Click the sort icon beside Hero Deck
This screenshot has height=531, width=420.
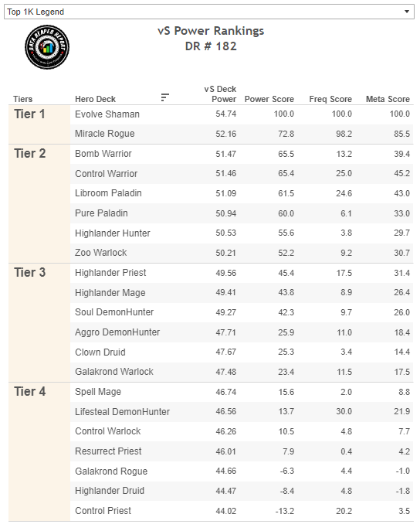164,97
